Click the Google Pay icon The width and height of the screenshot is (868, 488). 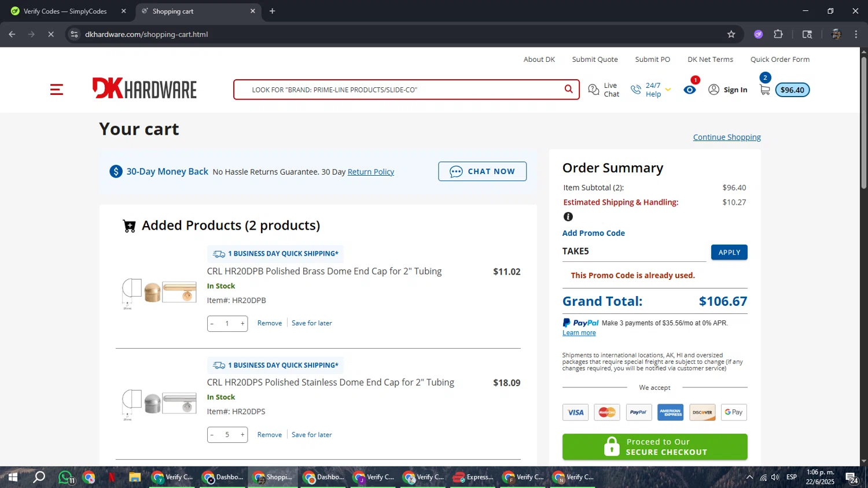pyautogui.click(x=734, y=412)
